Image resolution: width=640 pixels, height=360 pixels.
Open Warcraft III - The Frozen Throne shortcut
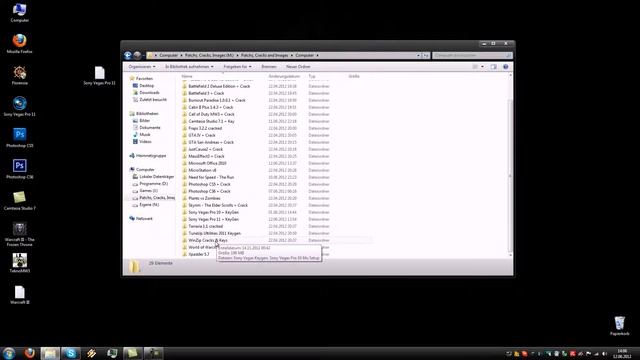pos(19,234)
